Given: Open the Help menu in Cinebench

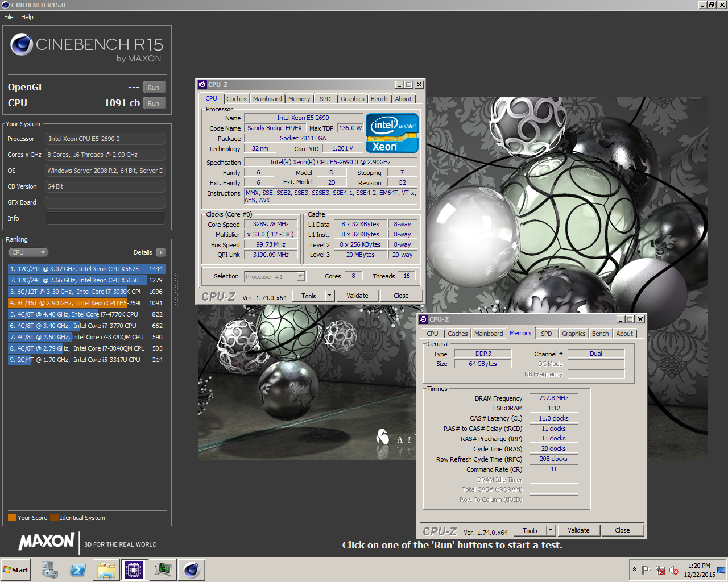Looking at the screenshot, I should (27, 17).
